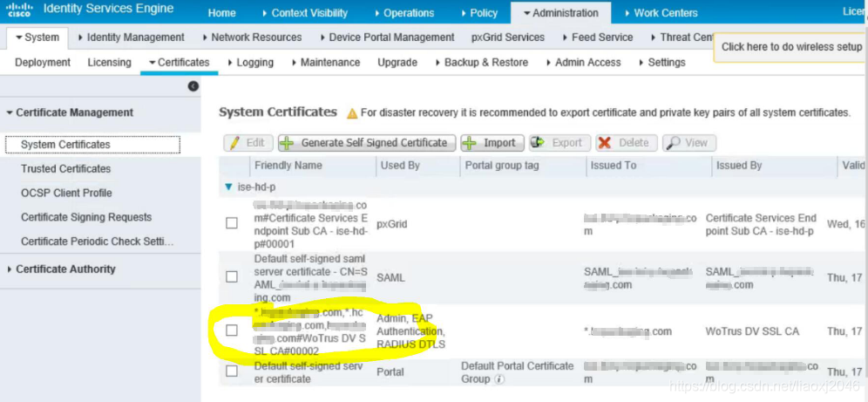Screen dimensions: 868x402
Task: Click the Import button
Action: [x=492, y=143]
